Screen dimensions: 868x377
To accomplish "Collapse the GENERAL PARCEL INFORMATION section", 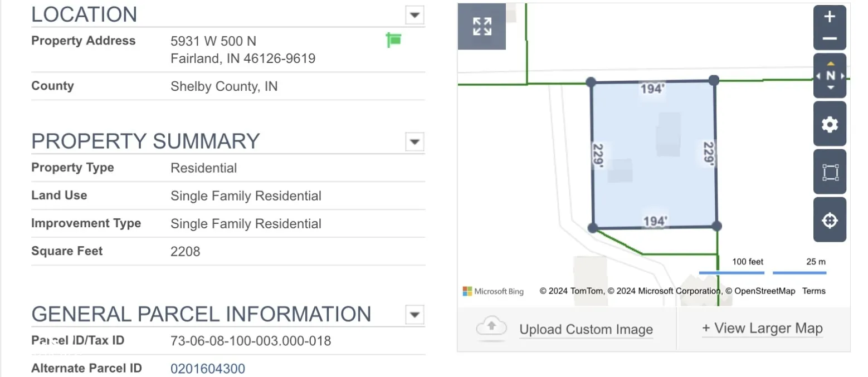I will pos(414,315).
